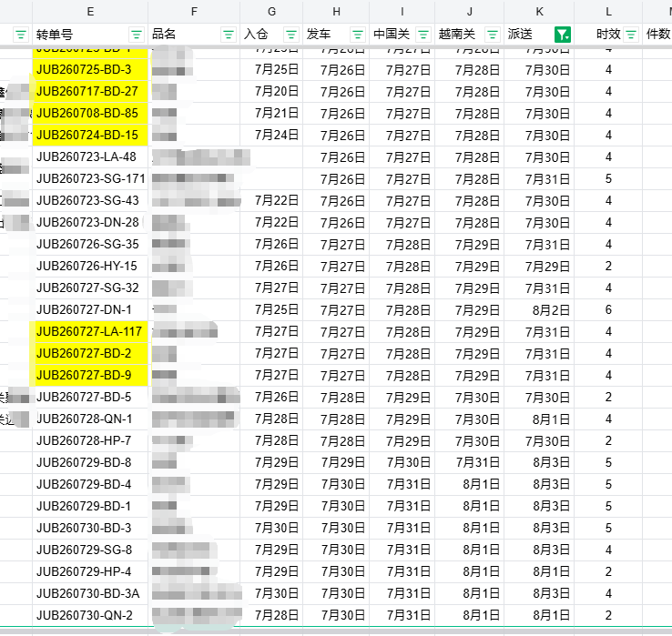
Task: Open filter dropdown for 入仓 column
Action: point(291,35)
